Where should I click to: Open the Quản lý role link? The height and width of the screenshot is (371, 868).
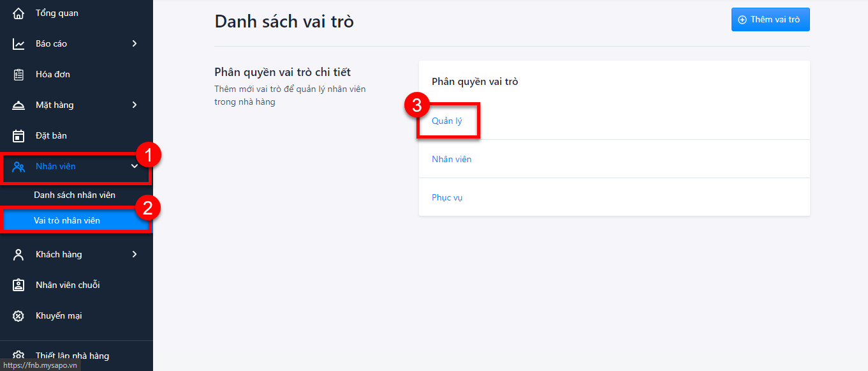[447, 121]
